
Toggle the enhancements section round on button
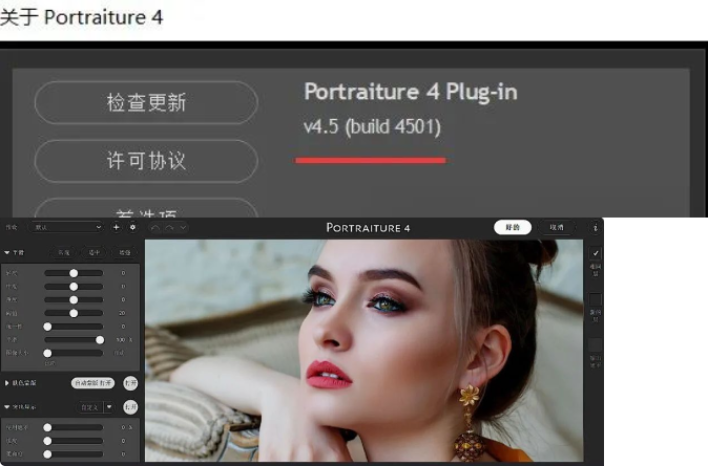coord(130,407)
